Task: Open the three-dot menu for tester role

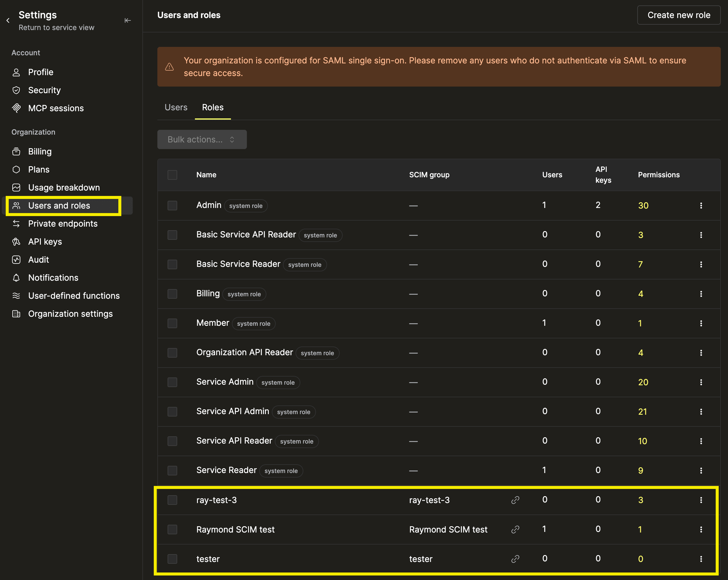Action: (701, 559)
